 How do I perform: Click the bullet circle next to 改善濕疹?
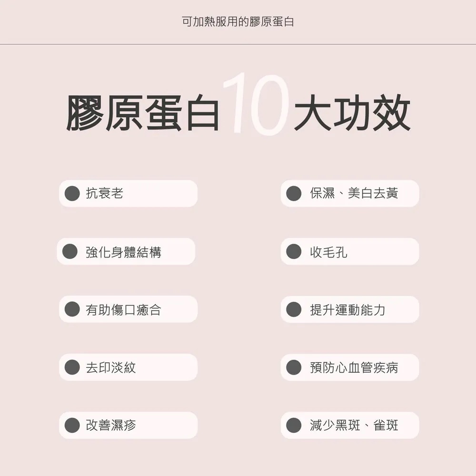72,425
